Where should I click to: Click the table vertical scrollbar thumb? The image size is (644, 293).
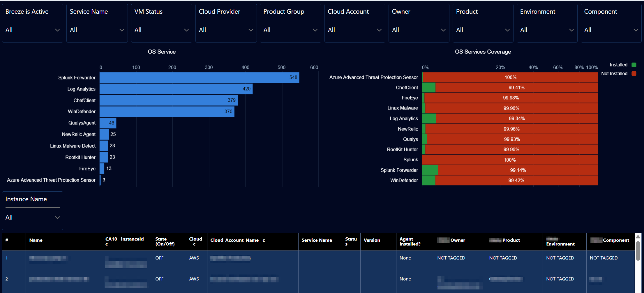(638, 250)
